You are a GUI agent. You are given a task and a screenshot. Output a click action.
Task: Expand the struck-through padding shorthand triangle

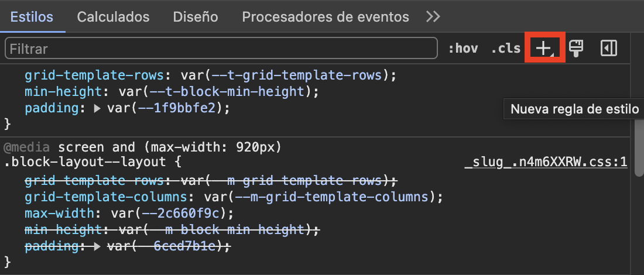click(97, 246)
